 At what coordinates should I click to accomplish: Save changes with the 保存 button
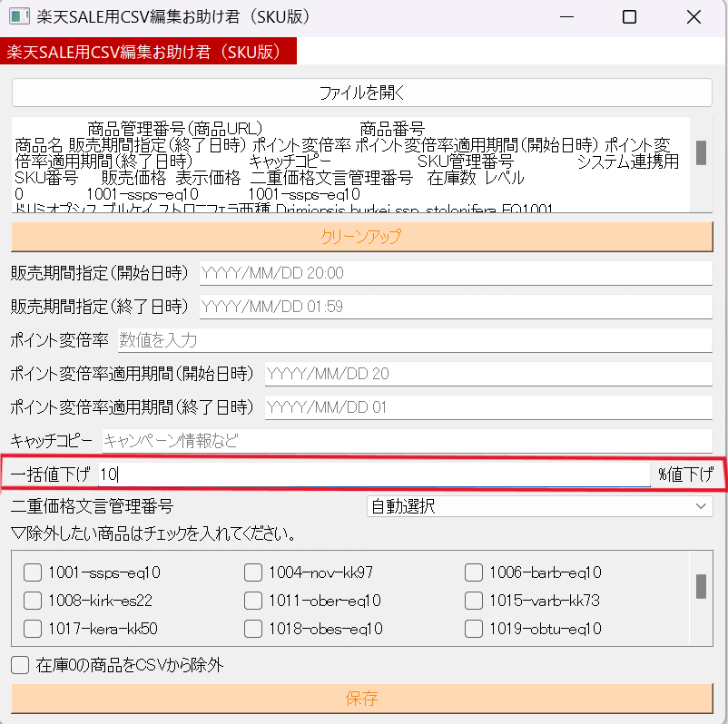(363, 697)
